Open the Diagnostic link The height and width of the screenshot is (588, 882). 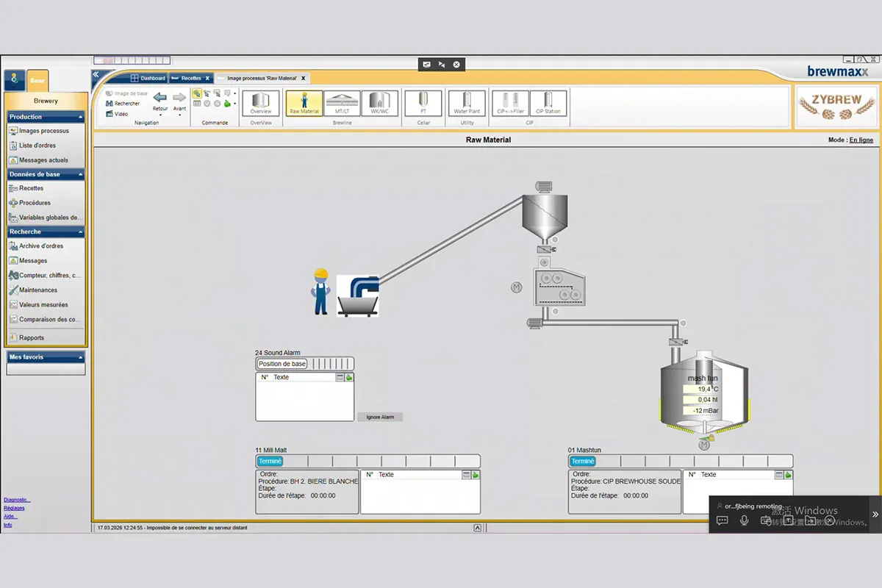(17, 500)
